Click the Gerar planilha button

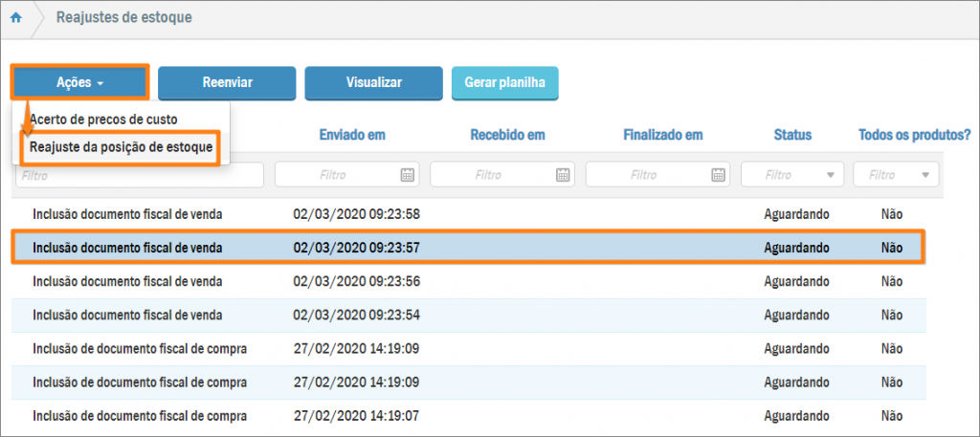pyautogui.click(x=504, y=83)
